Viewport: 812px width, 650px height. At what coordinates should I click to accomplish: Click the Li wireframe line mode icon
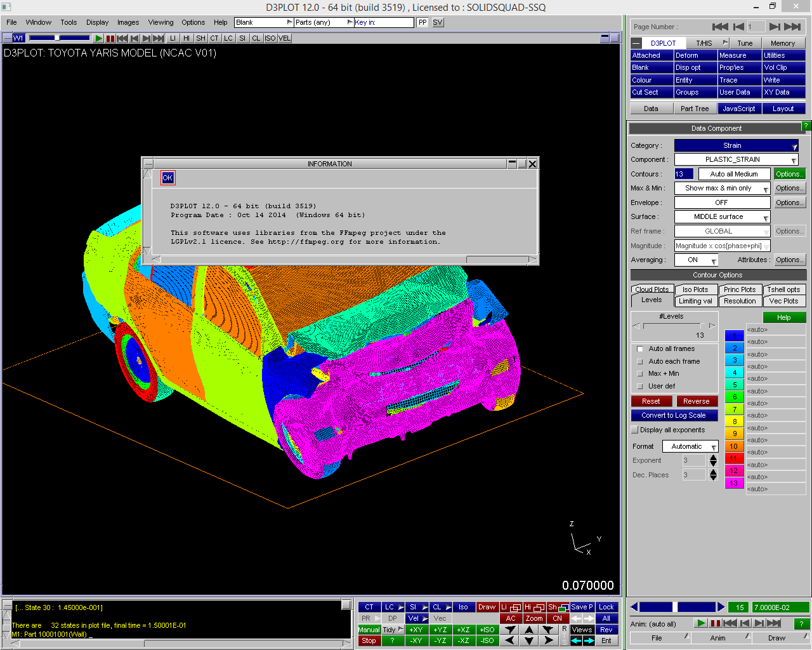[511, 607]
